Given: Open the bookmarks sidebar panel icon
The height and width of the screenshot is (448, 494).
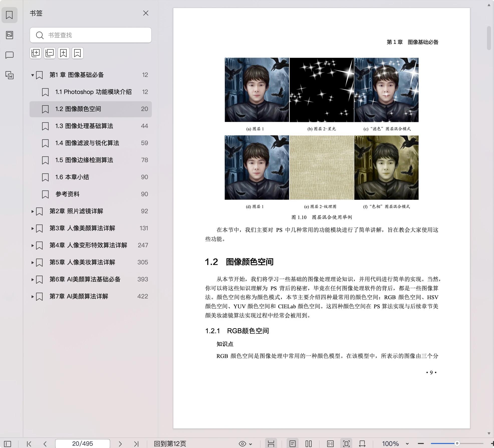Looking at the screenshot, I should click(10, 15).
